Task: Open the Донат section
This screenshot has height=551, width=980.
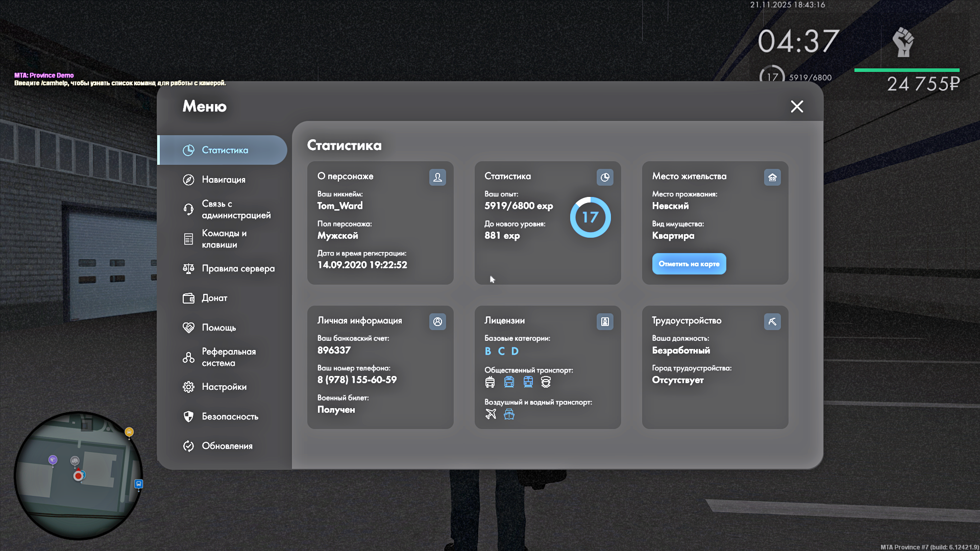Action: point(214,298)
